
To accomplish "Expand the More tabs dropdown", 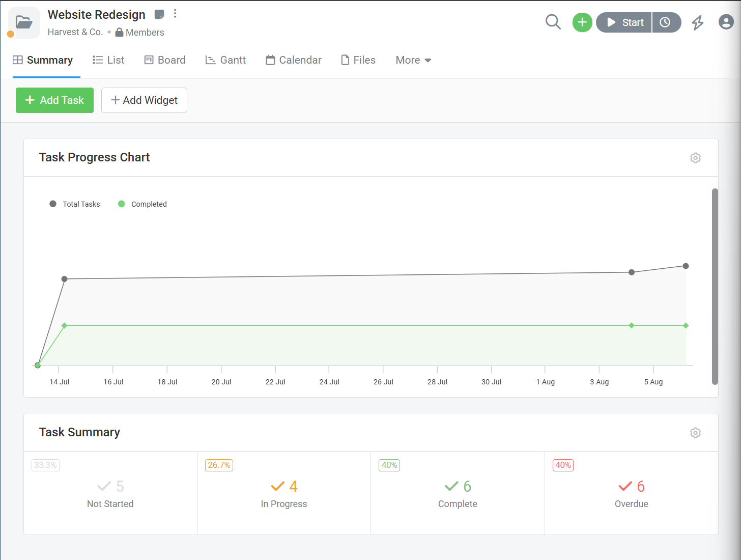I will (x=413, y=60).
